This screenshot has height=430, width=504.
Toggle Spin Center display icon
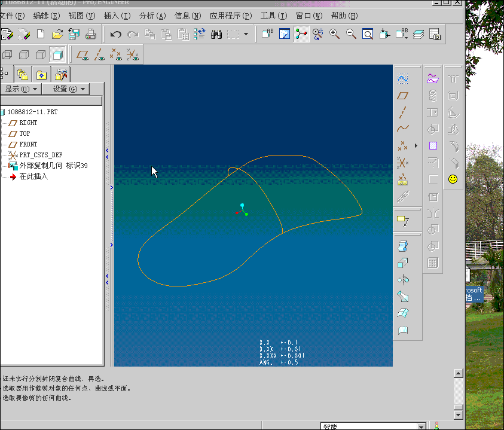pos(301,34)
